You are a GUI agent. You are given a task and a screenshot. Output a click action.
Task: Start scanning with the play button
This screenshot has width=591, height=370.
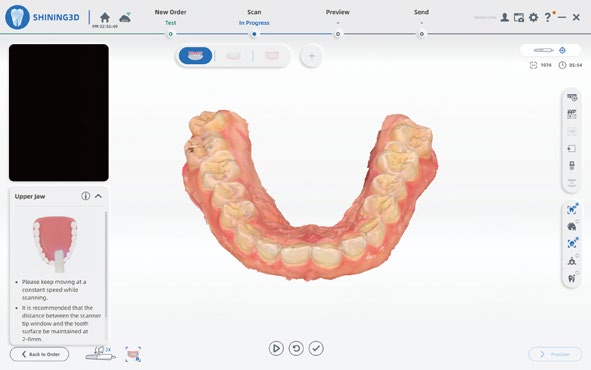[276, 349]
